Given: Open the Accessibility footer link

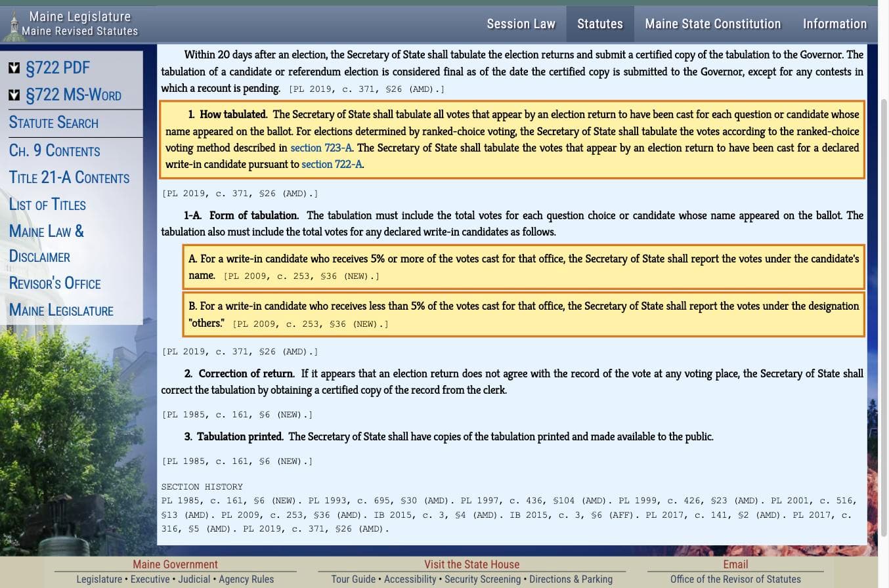Looking at the screenshot, I should pyautogui.click(x=410, y=579).
